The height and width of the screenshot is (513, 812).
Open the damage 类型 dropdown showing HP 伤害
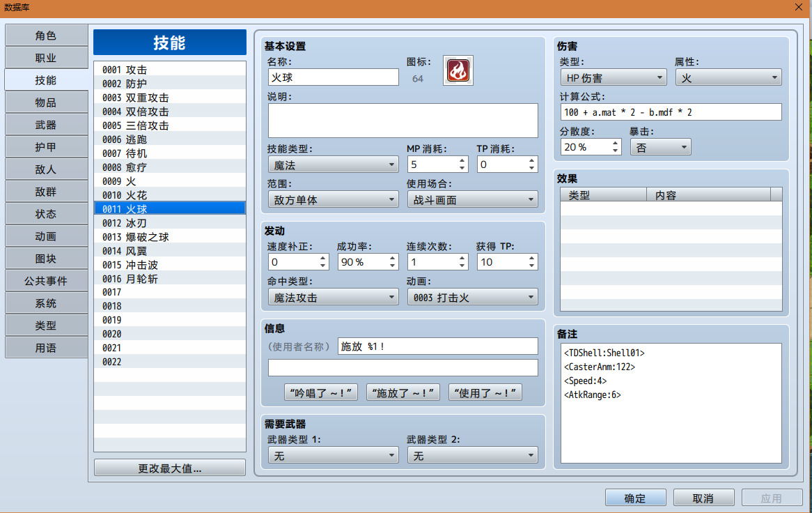pos(613,78)
